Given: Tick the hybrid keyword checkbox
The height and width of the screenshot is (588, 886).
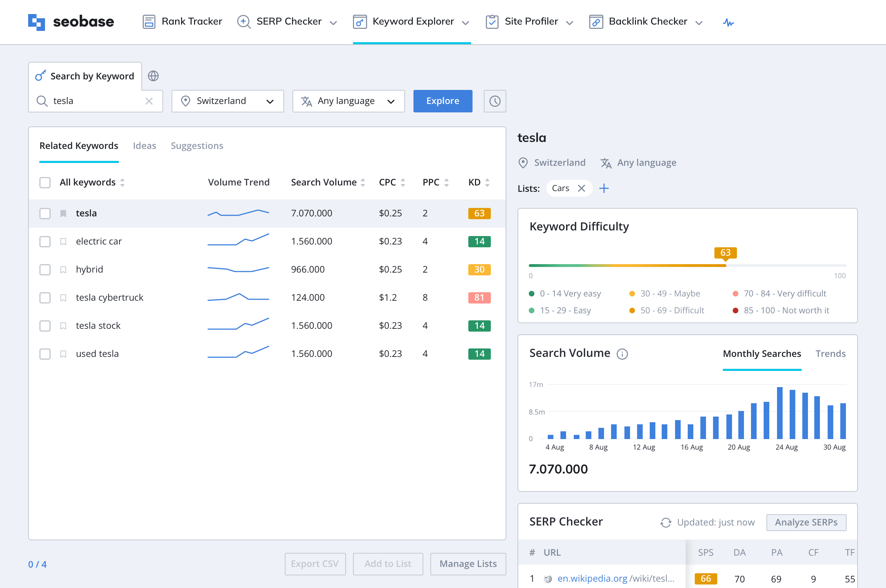Looking at the screenshot, I should click(x=45, y=270).
